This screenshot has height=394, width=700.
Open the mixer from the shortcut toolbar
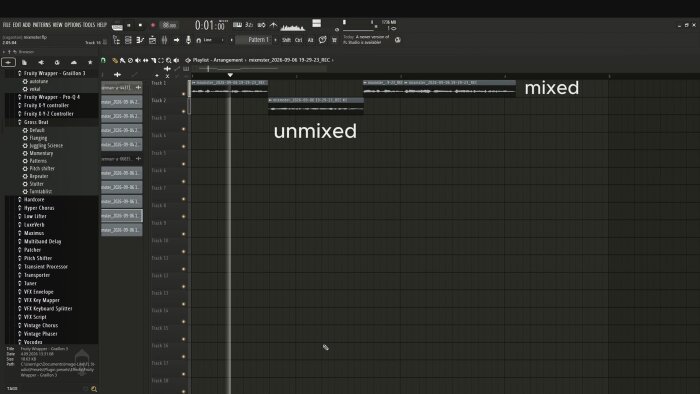coord(164,40)
